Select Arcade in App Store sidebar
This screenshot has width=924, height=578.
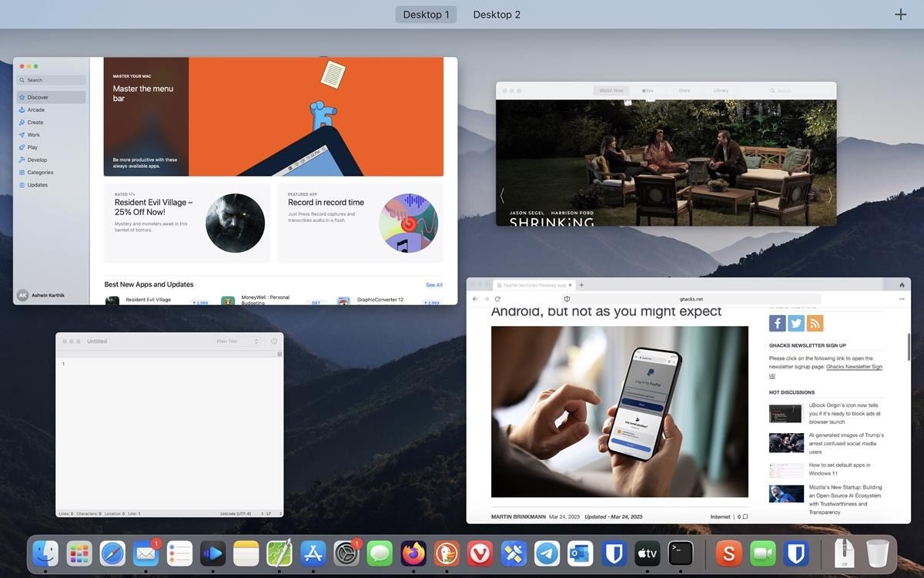(52, 109)
